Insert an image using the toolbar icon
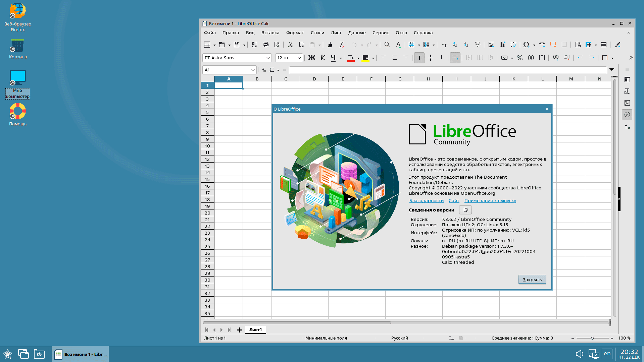Image resolution: width=644 pixels, height=362 pixels. pyautogui.click(x=491, y=45)
